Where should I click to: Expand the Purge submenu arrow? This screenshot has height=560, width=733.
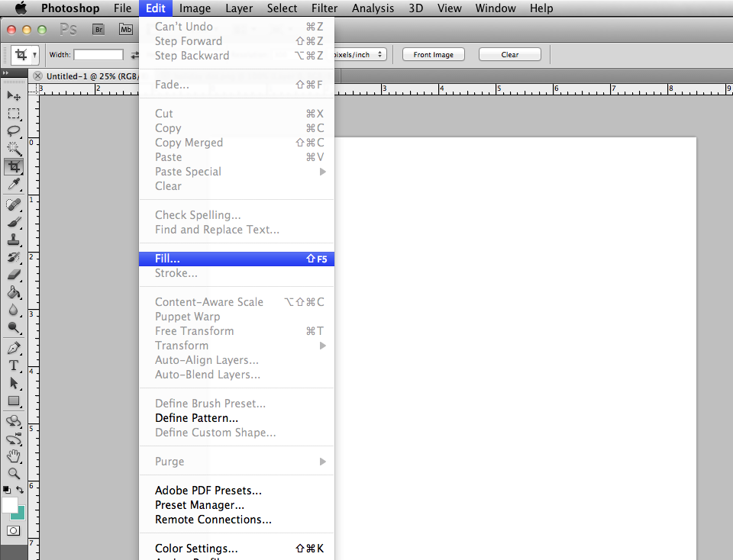322,462
